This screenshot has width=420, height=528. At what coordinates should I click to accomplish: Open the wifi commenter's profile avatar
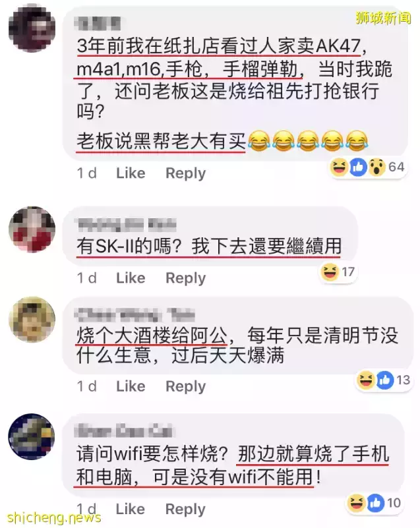[32, 437]
